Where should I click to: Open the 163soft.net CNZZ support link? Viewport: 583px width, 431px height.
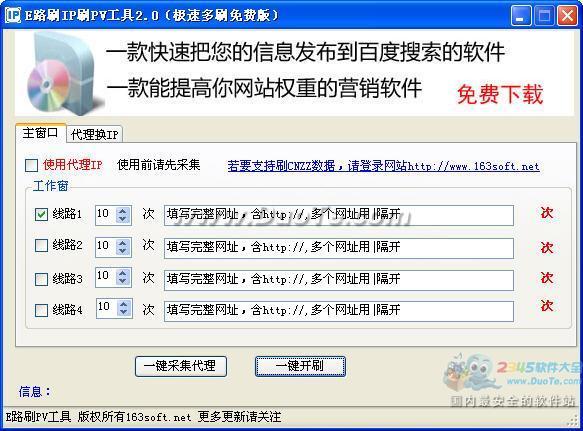(383, 166)
